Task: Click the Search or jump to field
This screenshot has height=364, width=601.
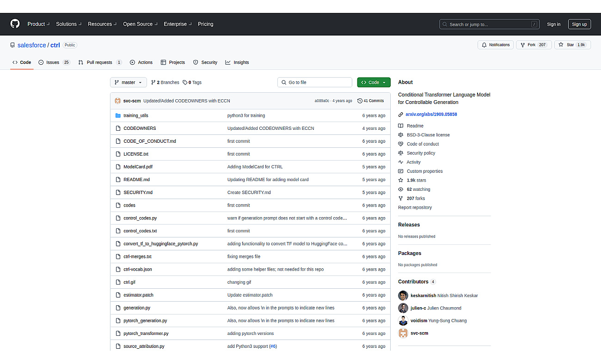Action: pyautogui.click(x=490, y=24)
